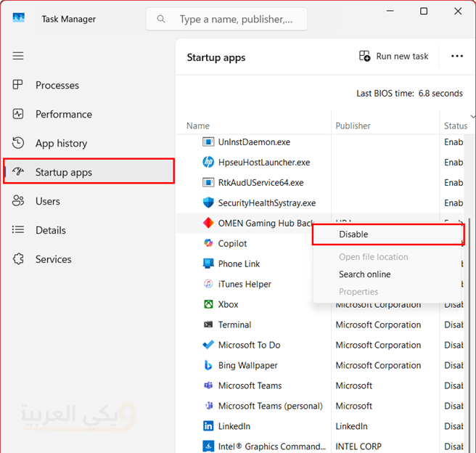
Task: Select the SecurityHealthSystray.exe entry
Action: click(267, 203)
